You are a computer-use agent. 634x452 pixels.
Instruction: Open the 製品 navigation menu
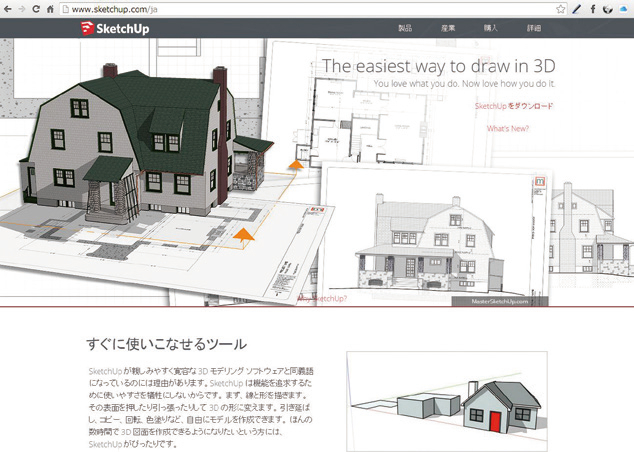[x=405, y=28]
